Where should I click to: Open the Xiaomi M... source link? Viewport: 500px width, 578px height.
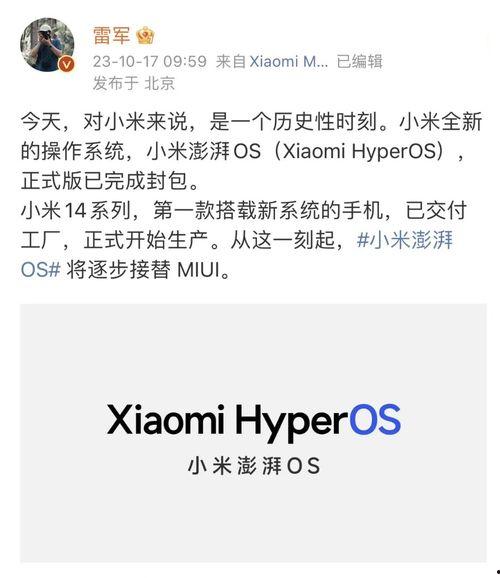(289, 61)
